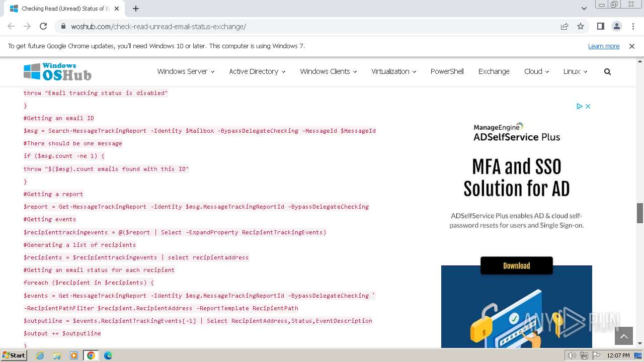This screenshot has width=644, height=362.
Task: Open the tab search chevron
Action: pyautogui.click(x=584, y=9)
